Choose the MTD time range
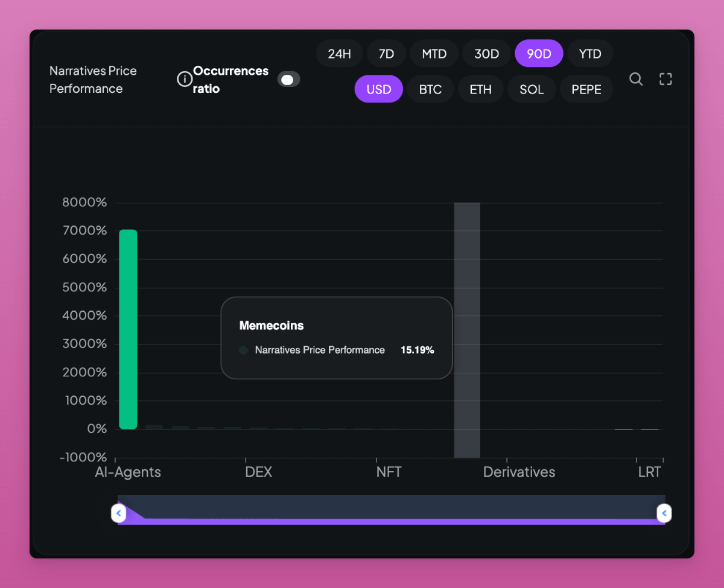The height and width of the screenshot is (588, 724). click(434, 54)
